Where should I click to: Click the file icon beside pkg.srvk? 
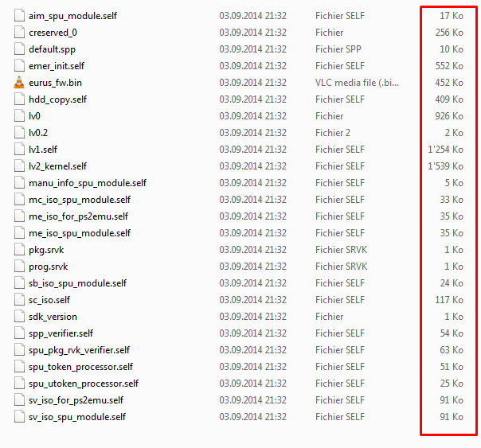coord(19,250)
